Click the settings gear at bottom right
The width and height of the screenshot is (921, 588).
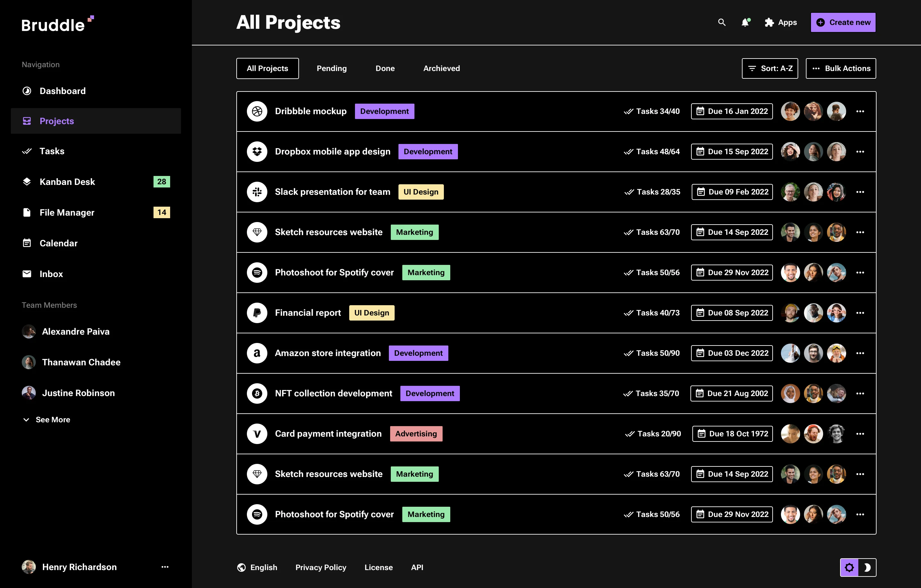click(849, 568)
